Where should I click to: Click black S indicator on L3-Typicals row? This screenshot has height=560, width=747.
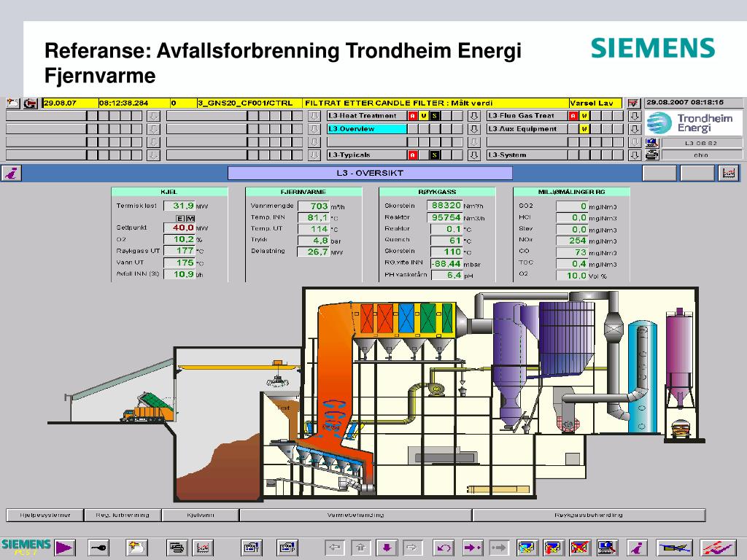coord(435,155)
